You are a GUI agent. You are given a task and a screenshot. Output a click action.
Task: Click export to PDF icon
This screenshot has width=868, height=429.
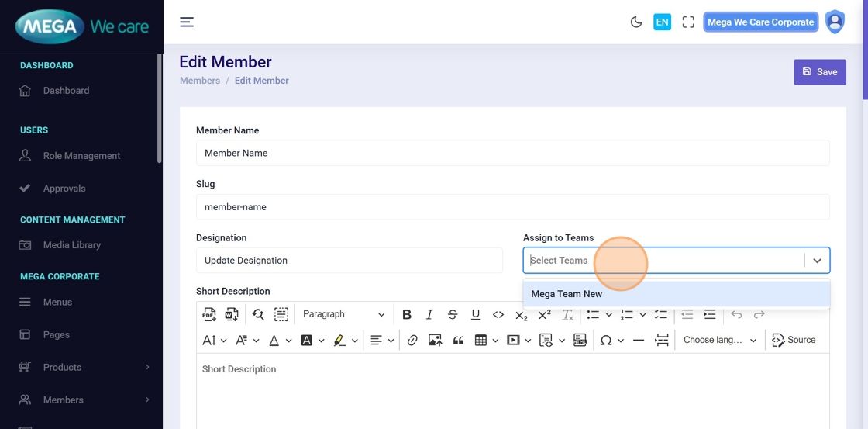(209, 314)
